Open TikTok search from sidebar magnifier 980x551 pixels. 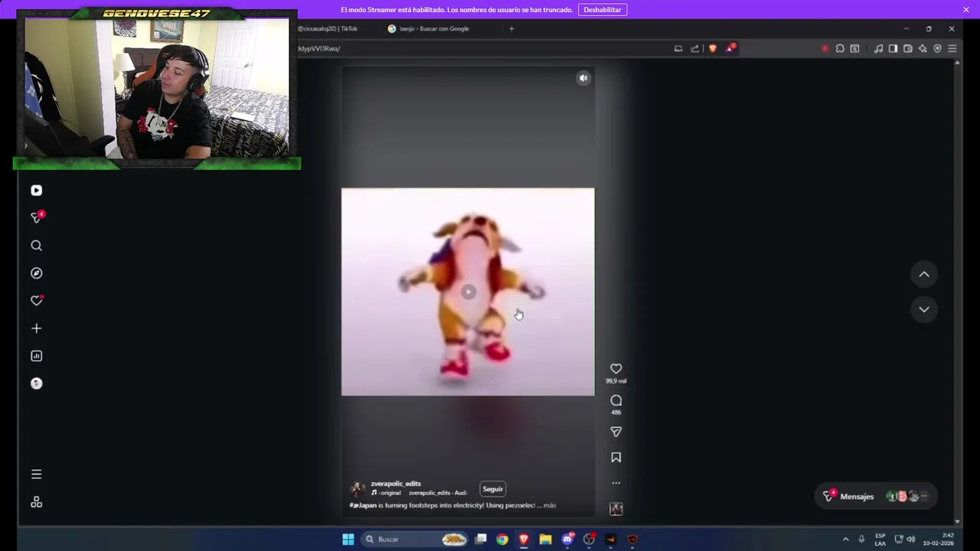pyautogui.click(x=36, y=246)
